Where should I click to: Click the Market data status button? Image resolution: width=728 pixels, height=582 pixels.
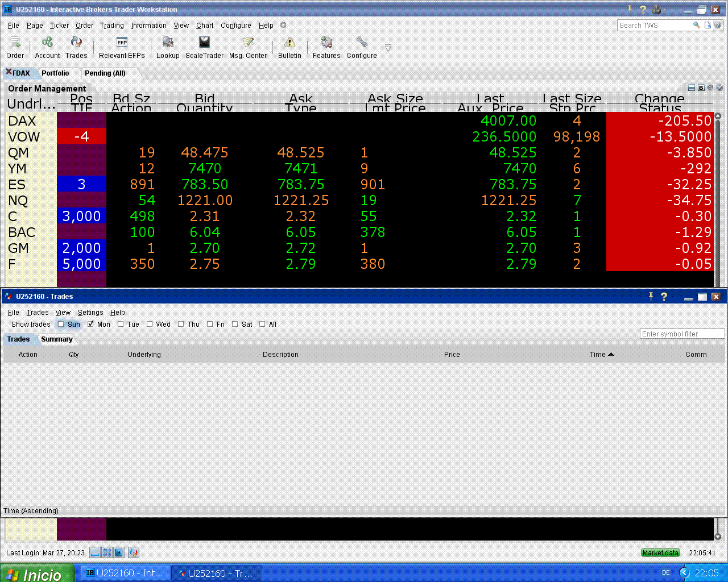coord(660,552)
